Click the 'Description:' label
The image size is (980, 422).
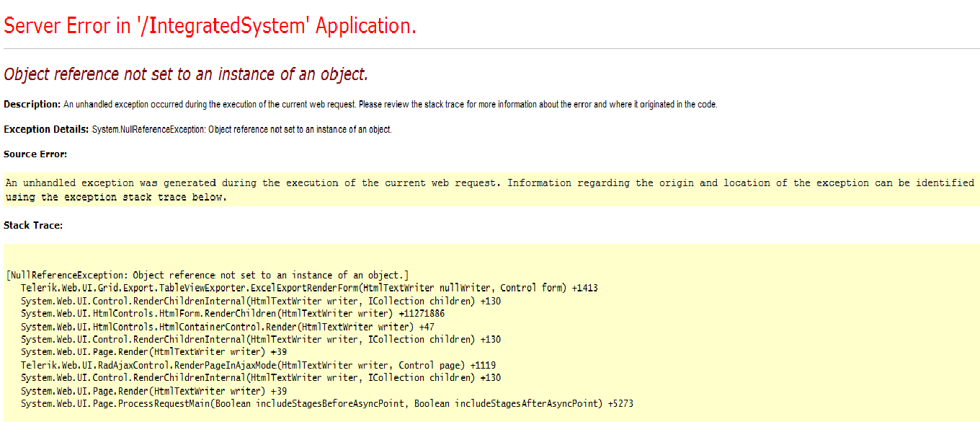[x=32, y=105]
